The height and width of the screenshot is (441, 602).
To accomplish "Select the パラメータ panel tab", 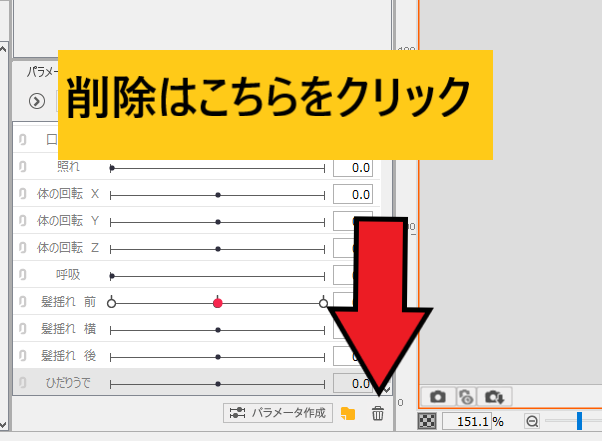I will [x=42, y=72].
